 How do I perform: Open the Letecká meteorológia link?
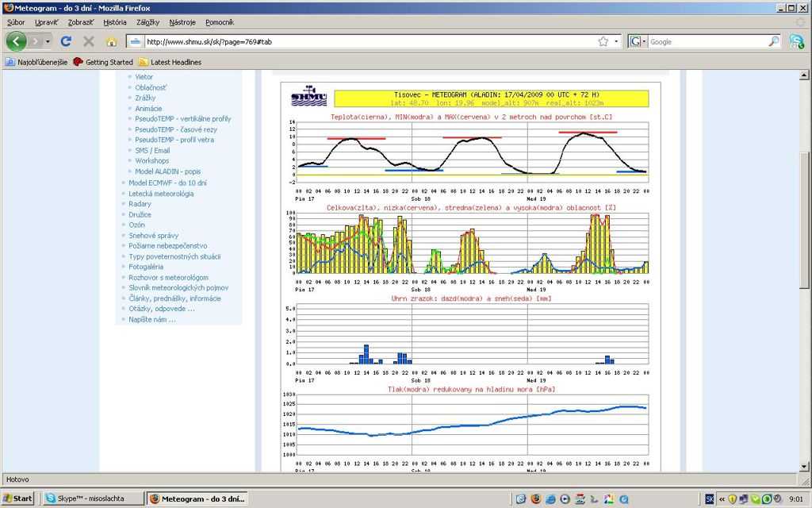[161, 194]
